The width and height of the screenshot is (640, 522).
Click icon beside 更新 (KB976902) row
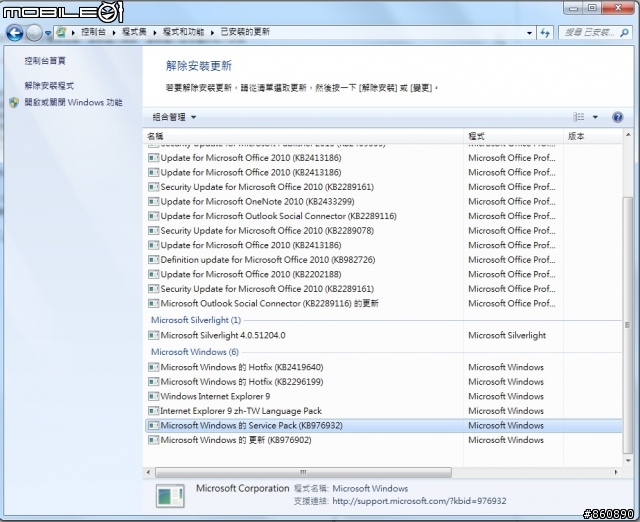click(153, 440)
